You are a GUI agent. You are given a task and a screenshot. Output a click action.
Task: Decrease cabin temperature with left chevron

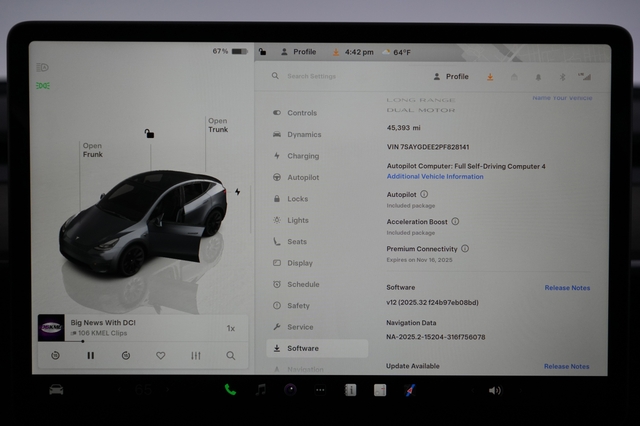click(x=119, y=390)
